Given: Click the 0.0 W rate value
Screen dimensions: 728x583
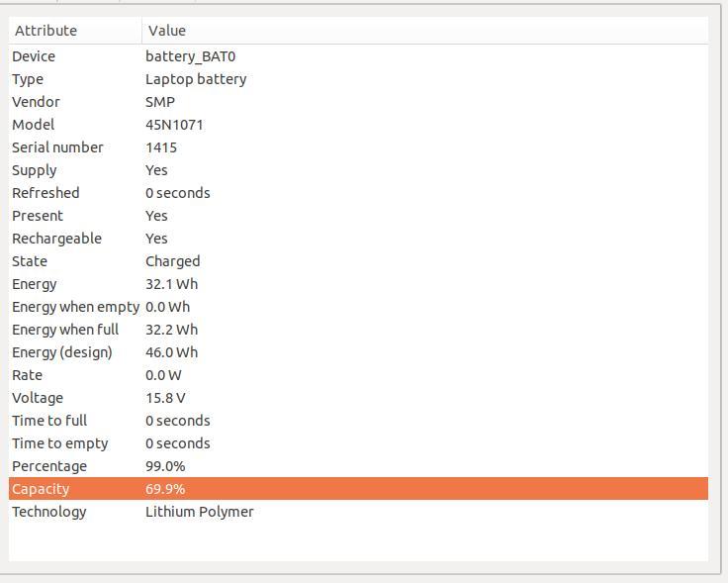Looking at the screenshot, I should coord(163,375).
